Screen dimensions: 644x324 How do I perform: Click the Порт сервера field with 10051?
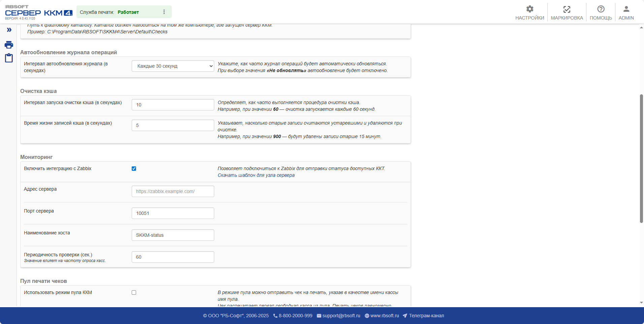point(173,213)
